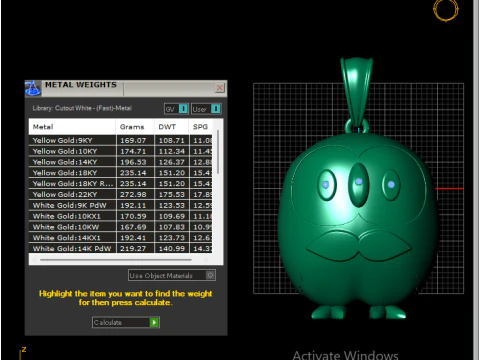Viewport: 480px width, 360px height.
Task: Click the Metal Weights wizard hat icon
Action: tap(33, 88)
